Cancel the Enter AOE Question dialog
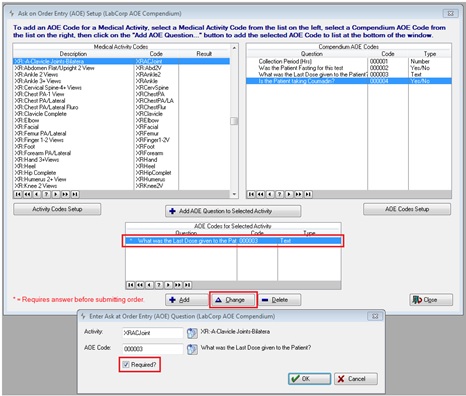The height and width of the screenshot is (396, 466). (356, 379)
